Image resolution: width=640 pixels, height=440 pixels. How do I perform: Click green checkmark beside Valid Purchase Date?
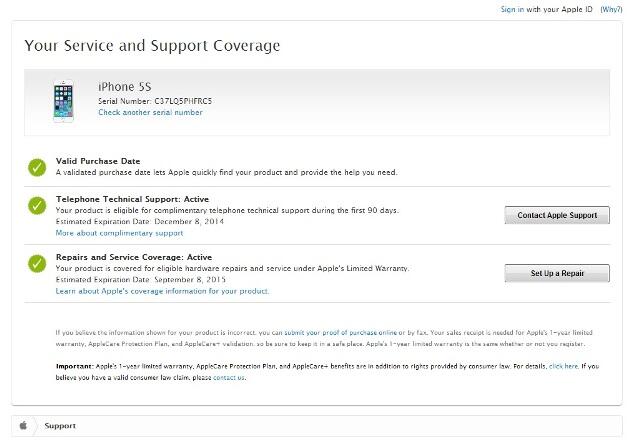37,167
